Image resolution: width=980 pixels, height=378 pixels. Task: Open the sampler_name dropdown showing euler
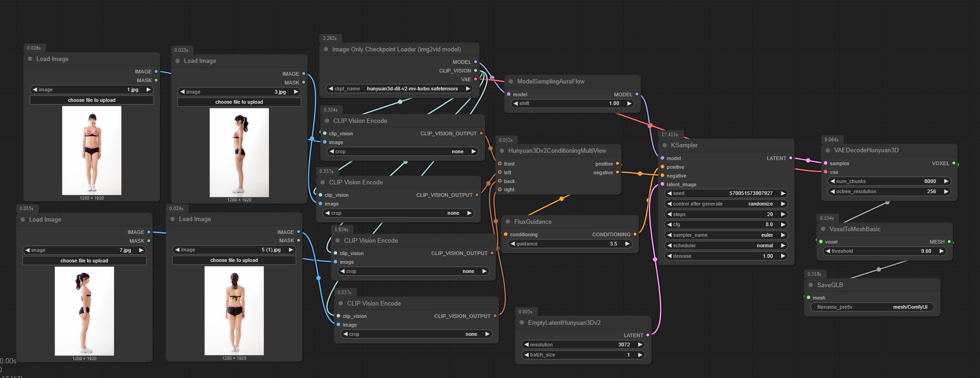click(x=726, y=235)
